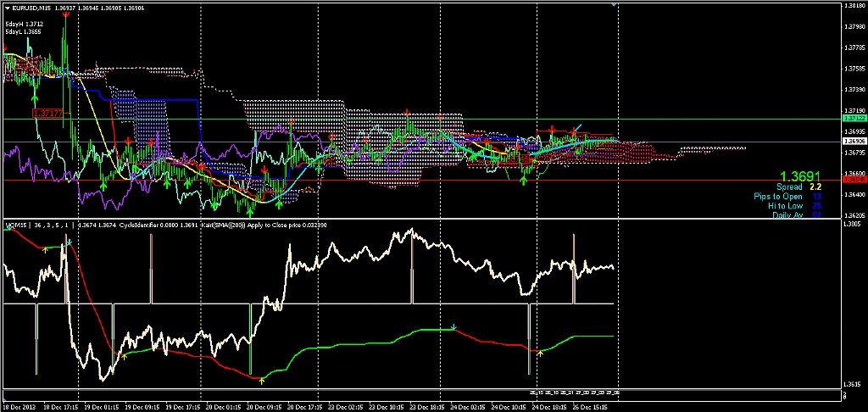Click the Spread 2.2 readout
Viewport: 868px width, 412px height.
coord(798,187)
